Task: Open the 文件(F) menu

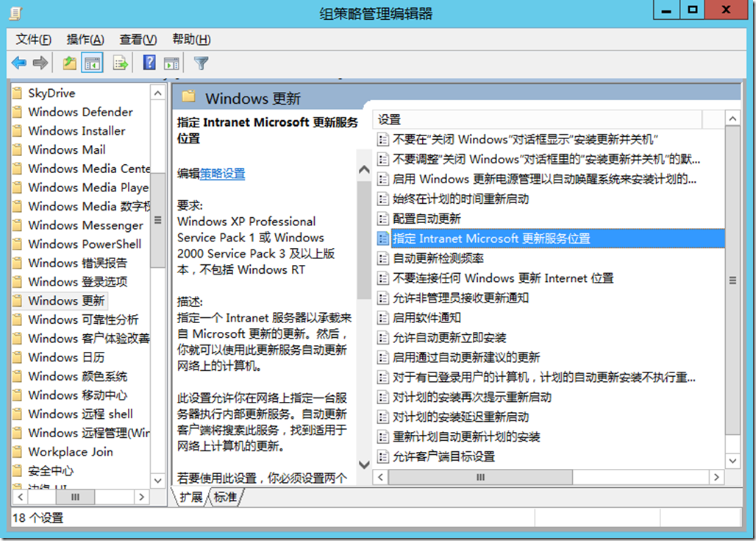Action: 33,39
